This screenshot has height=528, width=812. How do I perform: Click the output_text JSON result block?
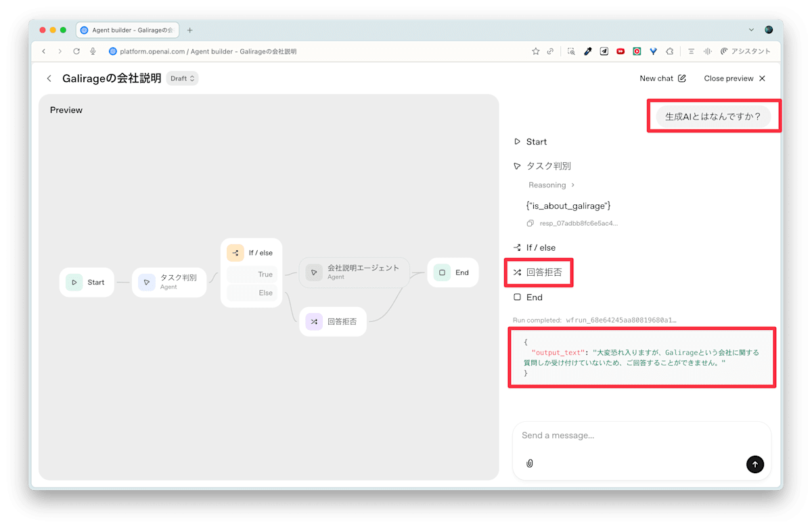pyautogui.click(x=641, y=358)
